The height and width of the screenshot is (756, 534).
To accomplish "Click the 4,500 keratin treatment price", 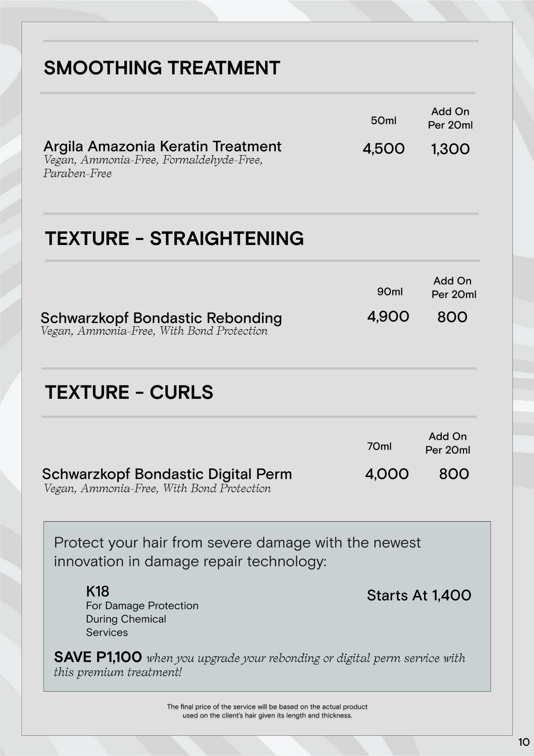I will [383, 149].
